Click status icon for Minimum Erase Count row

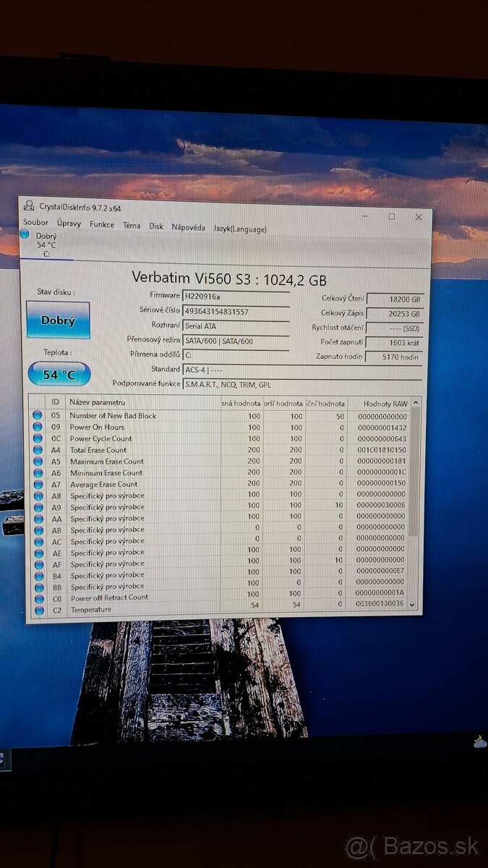point(38,473)
